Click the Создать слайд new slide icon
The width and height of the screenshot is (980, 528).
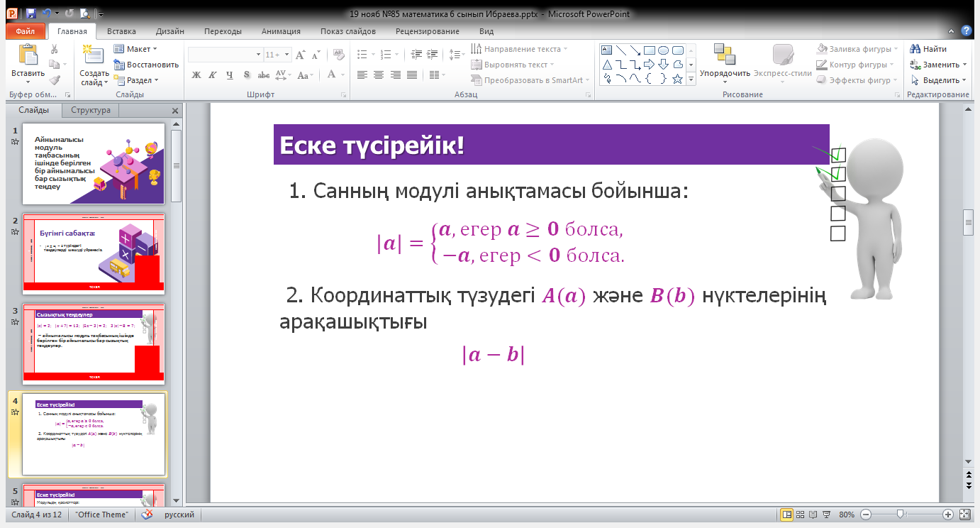pos(93,55)
